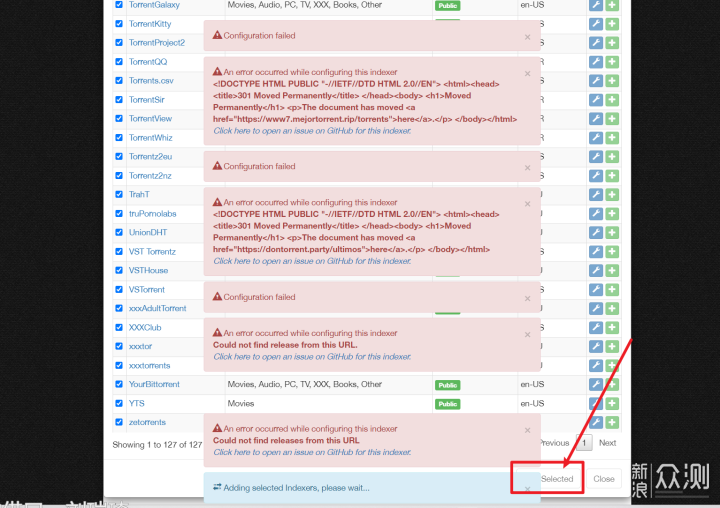Uncheck the TorrentGalaxy checkbox
The image size is (720, 508).
119,5
